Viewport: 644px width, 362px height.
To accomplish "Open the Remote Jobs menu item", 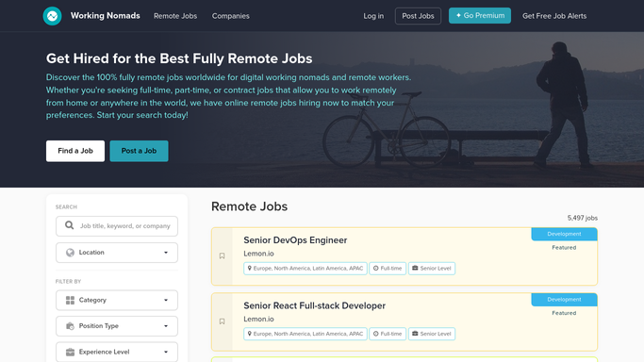I will coord(175,16).
